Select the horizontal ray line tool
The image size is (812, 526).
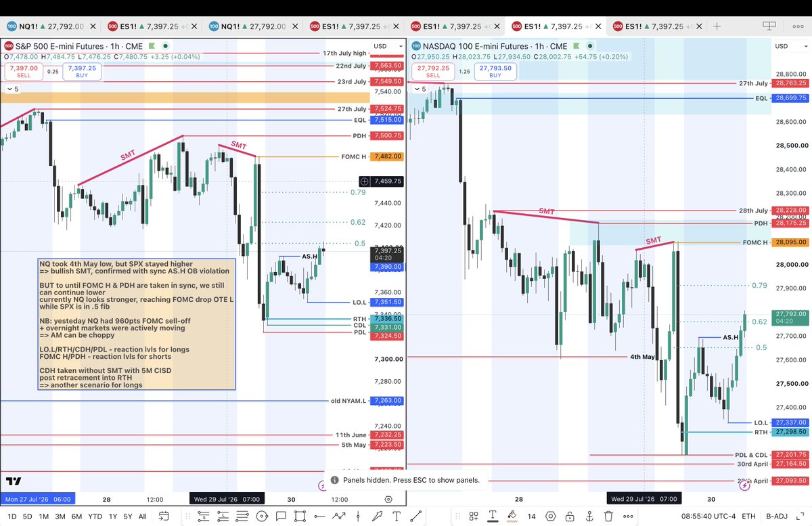319,516
